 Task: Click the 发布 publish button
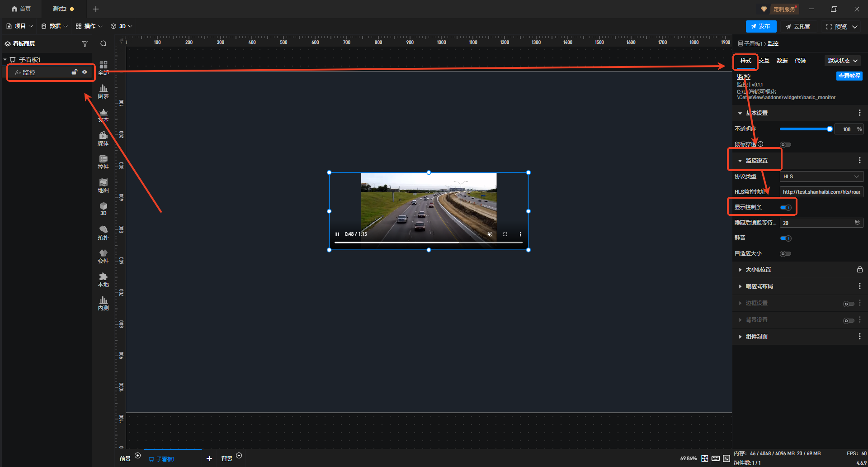(761, 26)
